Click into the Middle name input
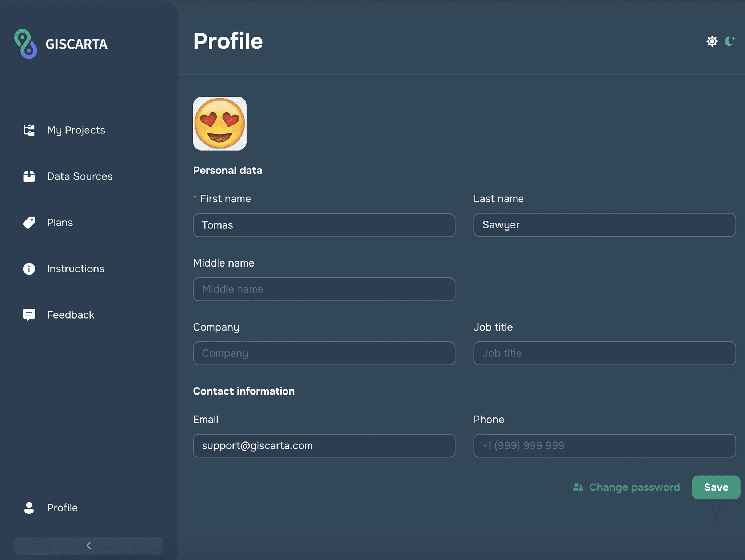This screenshot has height=560, width=745. 324,289
